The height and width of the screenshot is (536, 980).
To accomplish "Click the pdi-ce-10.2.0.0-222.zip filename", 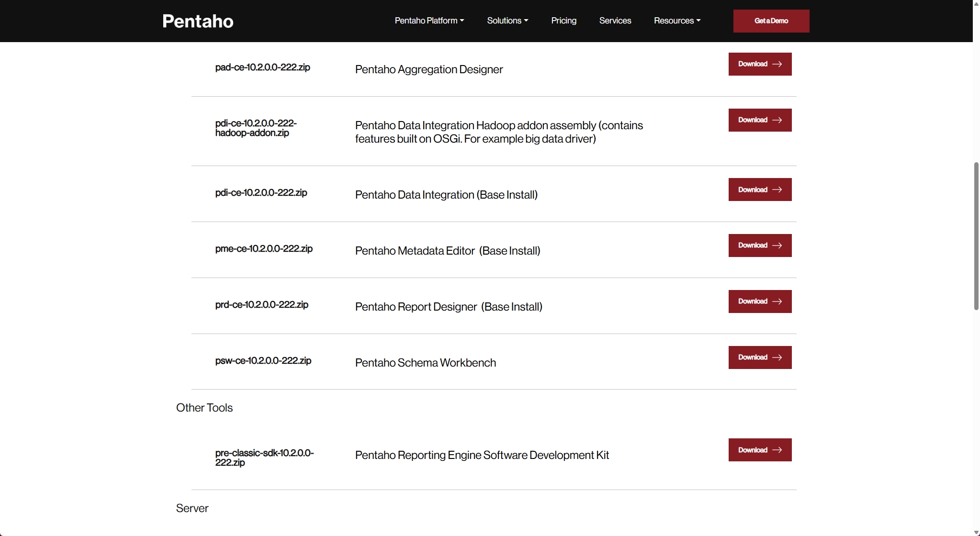I will (x=261, y=193).
